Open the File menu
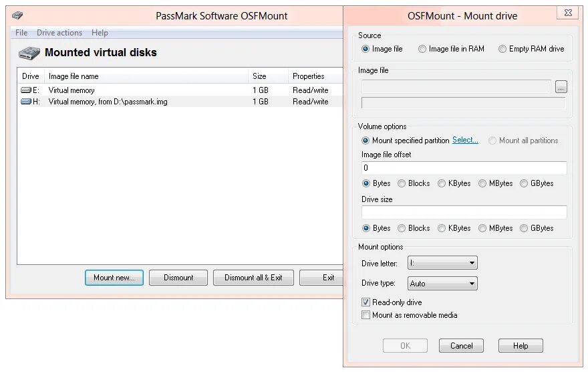The width and height of the screenshot is (588, 372). pyautogui.click(x=21, y=33)
